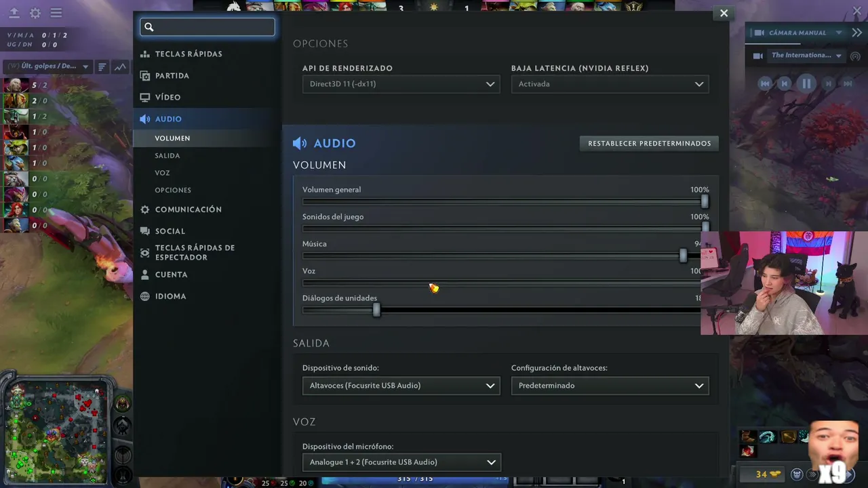Select the hero portrait with score 2/0
This screenshot has height=488, width=868.
click(16, 101)
